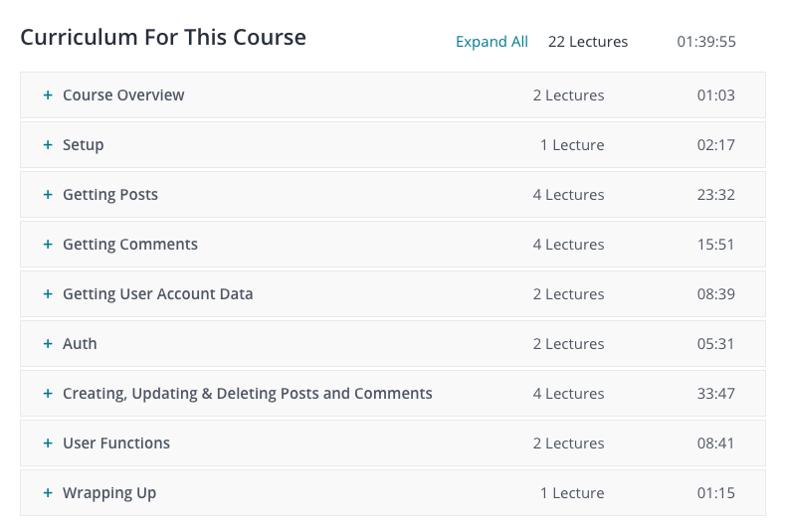Expand the Auth section title
The height and width of the screenshot is (532, 785).
[x=80, y=344]
